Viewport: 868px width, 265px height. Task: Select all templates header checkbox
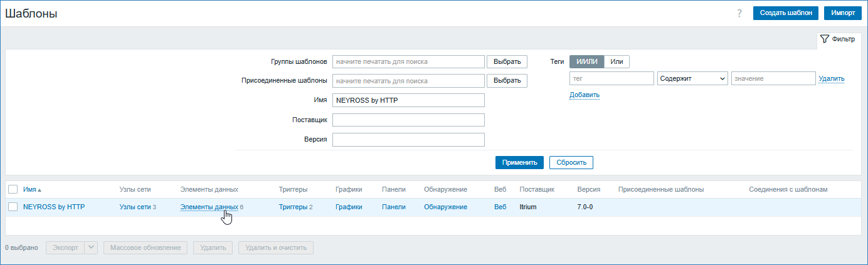[13, 189]
